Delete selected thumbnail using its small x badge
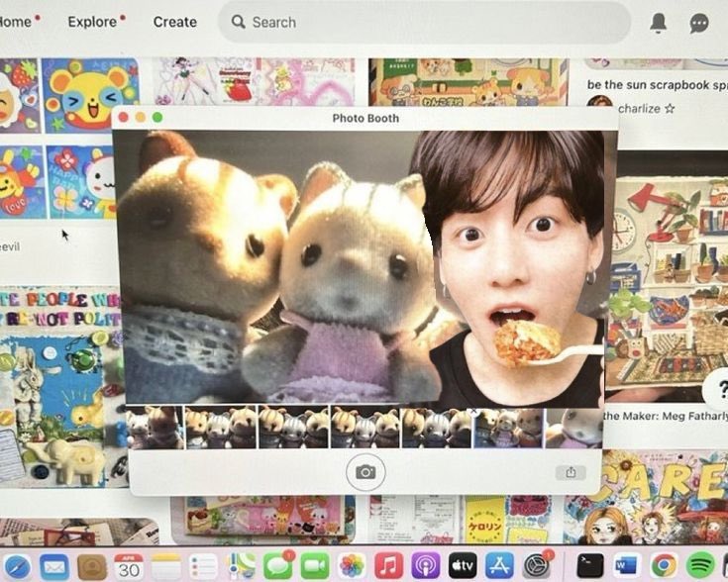728x582 pixels. click(473, 411)
